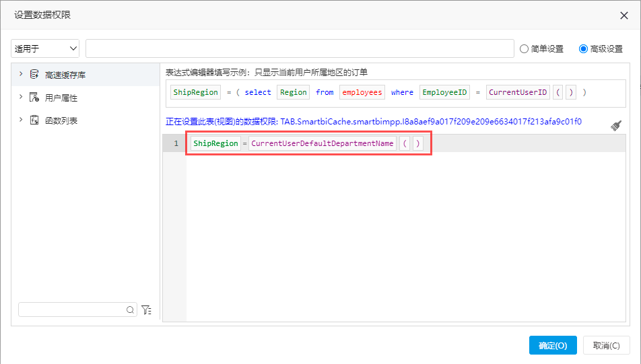This screenshot has width=641, height=364.
Task: Open the 适用于 dropdown
Action: (45, 48)
